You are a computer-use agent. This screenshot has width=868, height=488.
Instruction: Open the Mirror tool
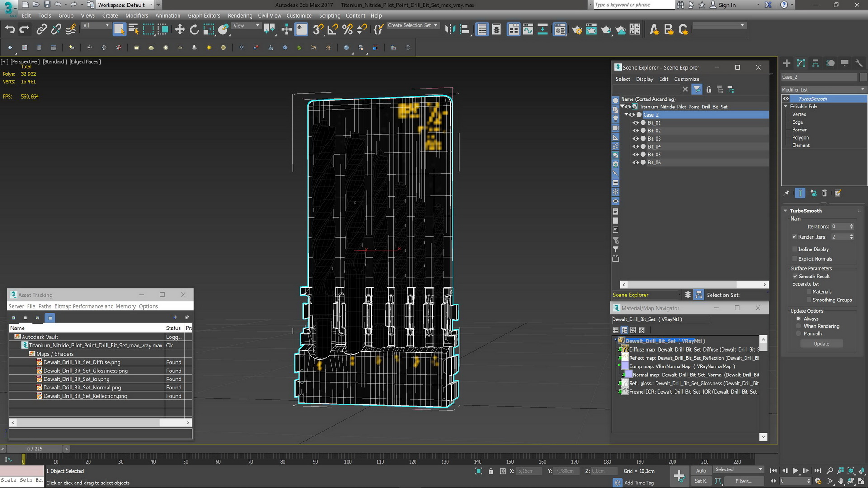[x=450, y=30]
